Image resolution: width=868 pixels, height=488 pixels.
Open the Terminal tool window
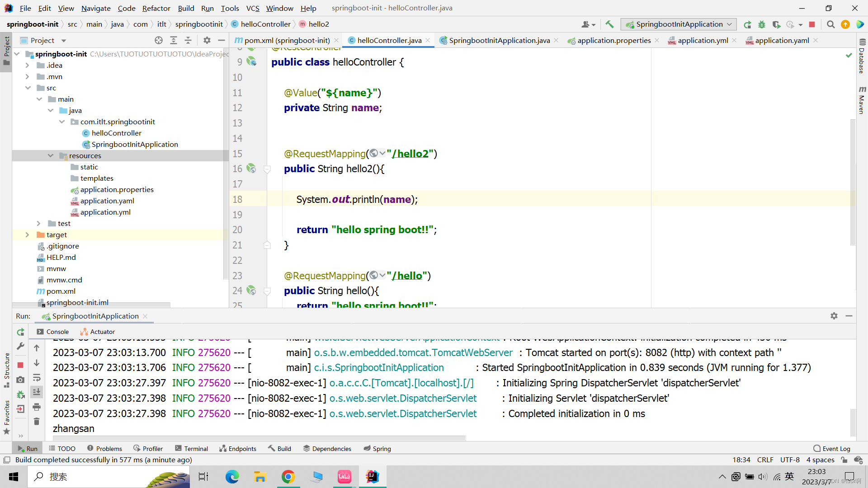tap(191, 449)
